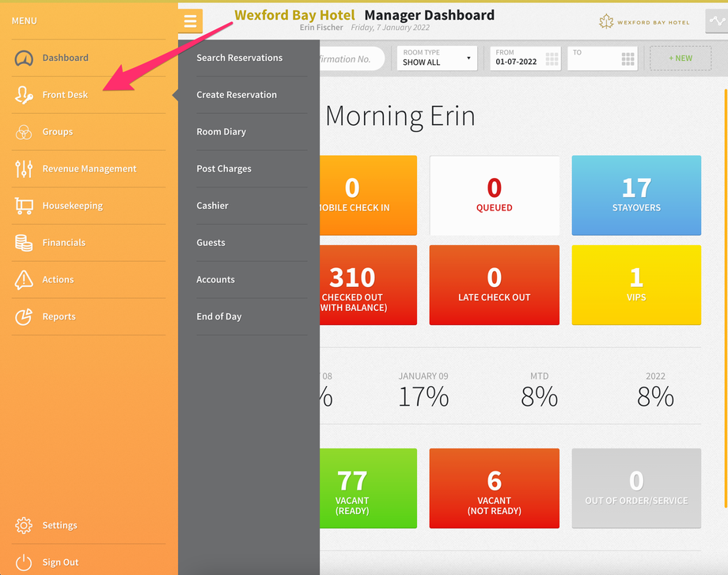This screenshot has width=728, height=575.
Task: Click the + NEW button
Action: pyautogui.click(x=681, y=59)
